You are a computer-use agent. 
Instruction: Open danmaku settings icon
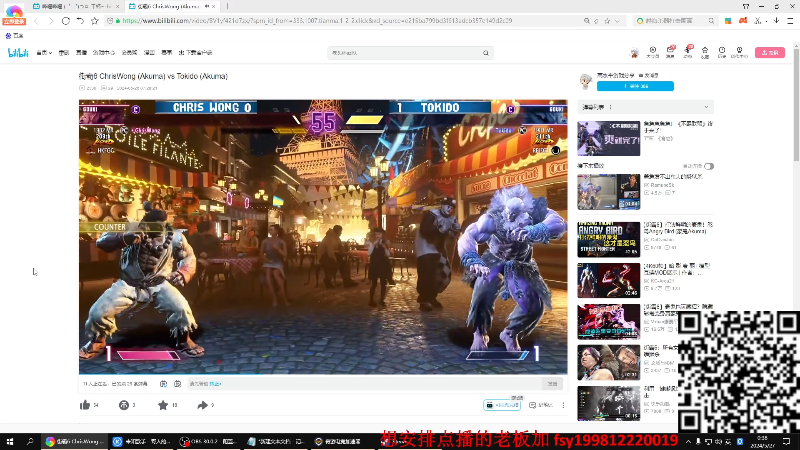point(178,384)
